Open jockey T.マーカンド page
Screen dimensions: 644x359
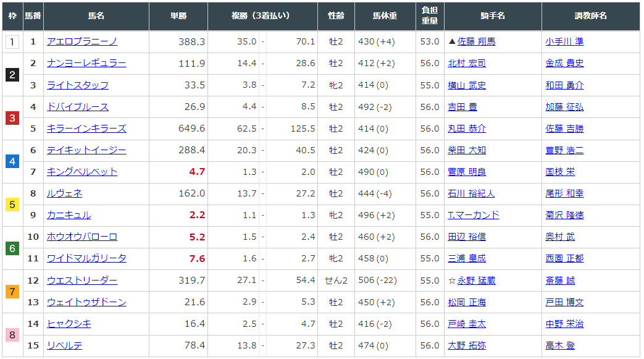point(473,215)
